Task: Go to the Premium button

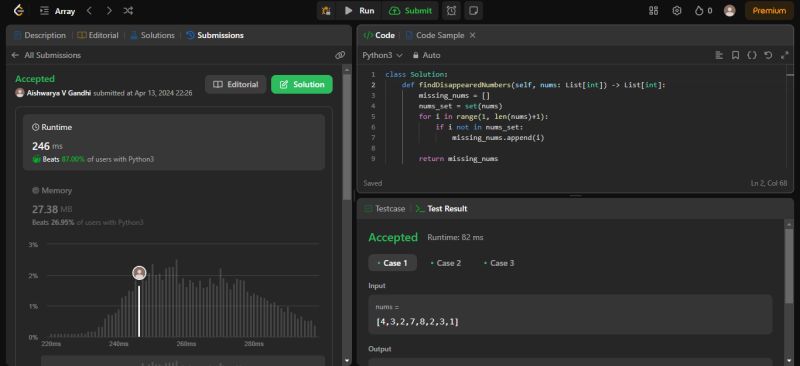Action: (x=769, y=11)
